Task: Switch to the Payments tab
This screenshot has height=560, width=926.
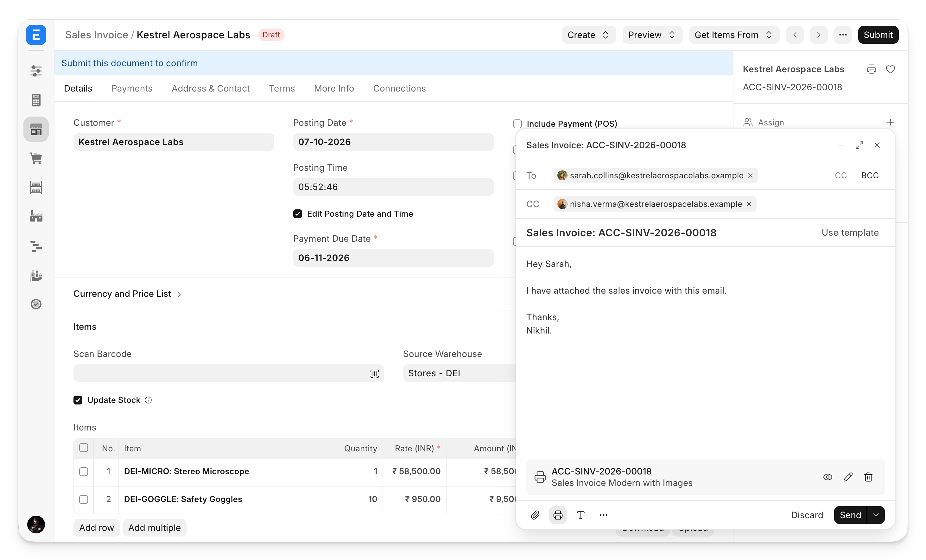Action: [131, 88]
